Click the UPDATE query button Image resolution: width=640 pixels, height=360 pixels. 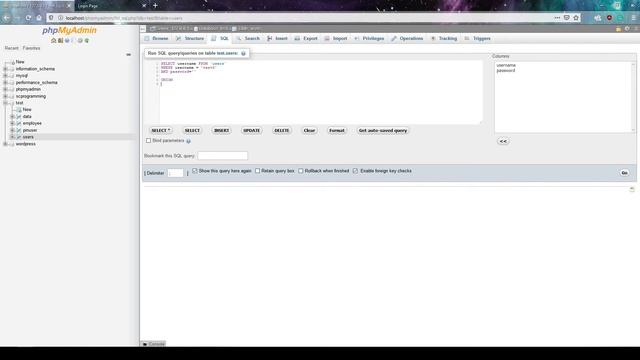251,131
